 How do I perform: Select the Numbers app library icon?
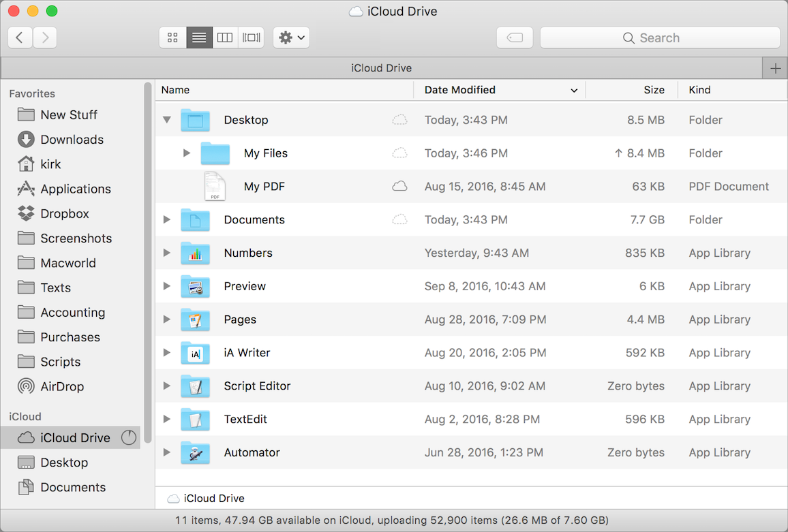coord(196,253)
